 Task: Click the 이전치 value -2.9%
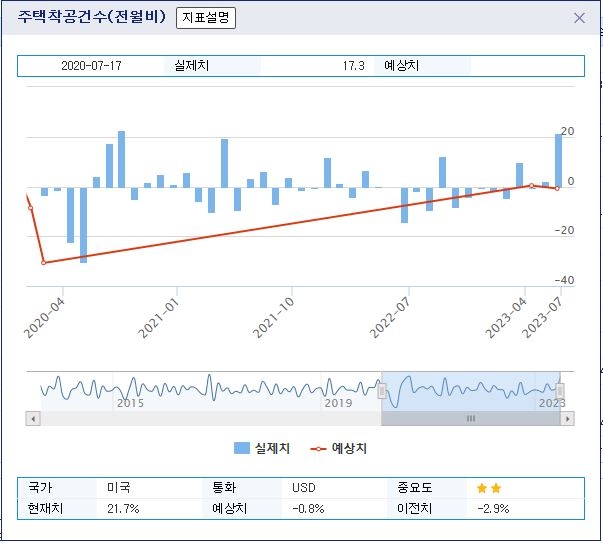493,509
